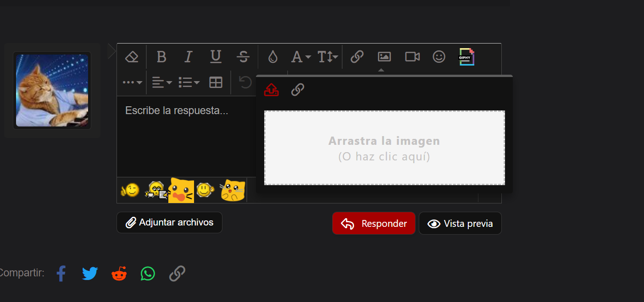Insert a table using grid icon
644x302 pixels.
pos(216,82)
